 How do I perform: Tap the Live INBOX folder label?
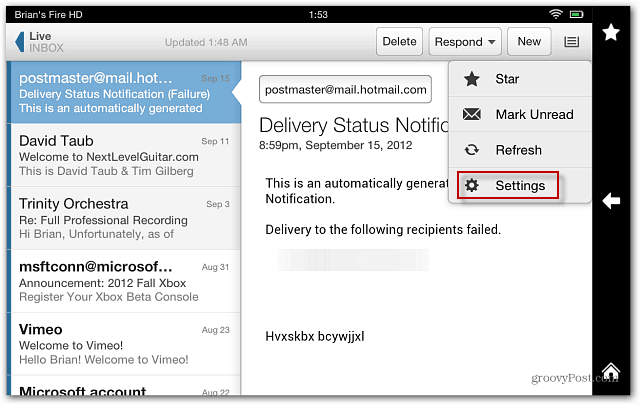click(x=46, y=42)
